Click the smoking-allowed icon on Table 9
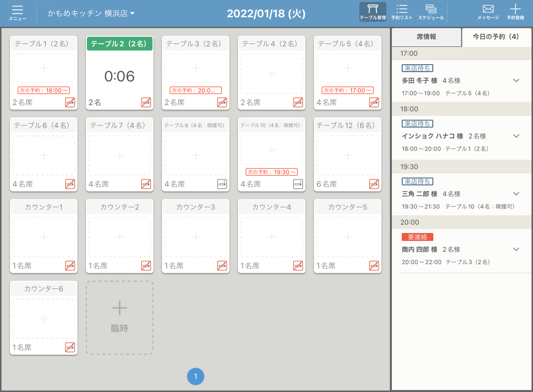The width and height of the screenshot is (533, 392). [x=222, y=184]
